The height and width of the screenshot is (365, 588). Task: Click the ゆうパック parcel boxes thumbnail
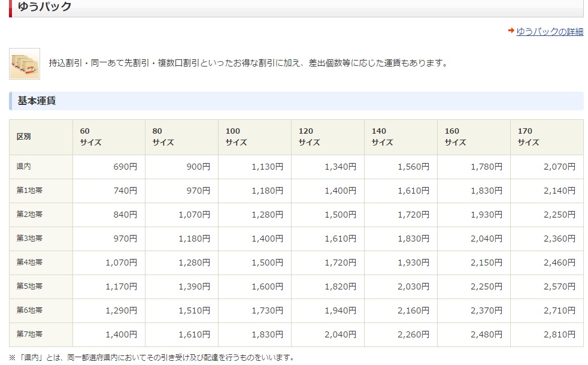(25, 64)
